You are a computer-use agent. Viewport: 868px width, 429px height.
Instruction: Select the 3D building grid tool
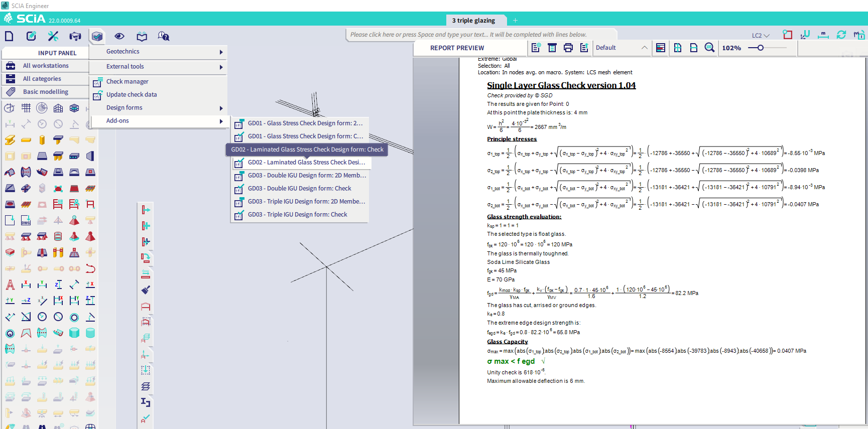tap(58, 108)
